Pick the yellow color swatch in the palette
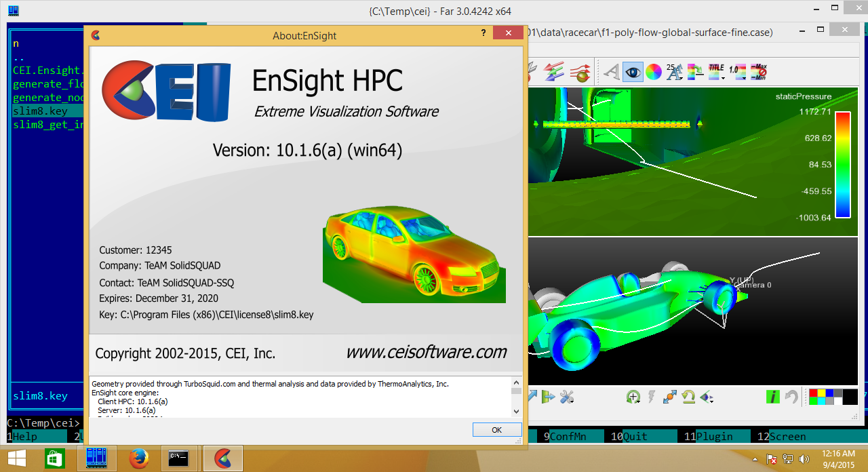 pos(822,393)
